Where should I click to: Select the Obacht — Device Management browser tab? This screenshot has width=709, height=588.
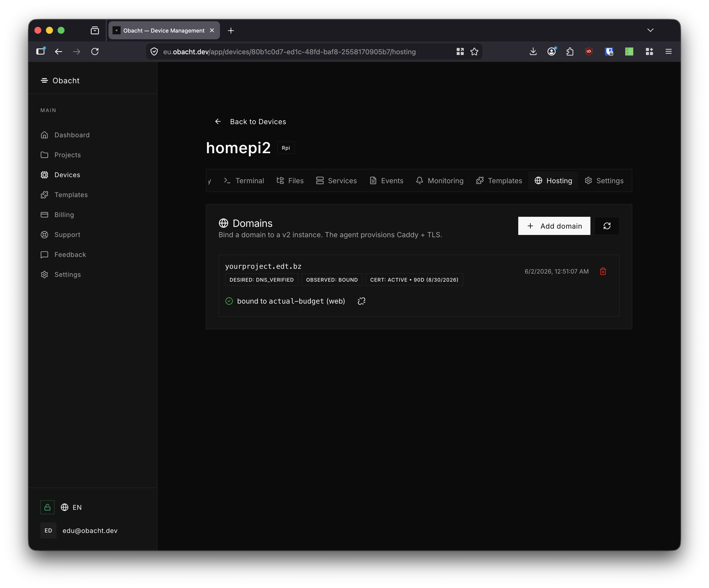pos(164,30)
